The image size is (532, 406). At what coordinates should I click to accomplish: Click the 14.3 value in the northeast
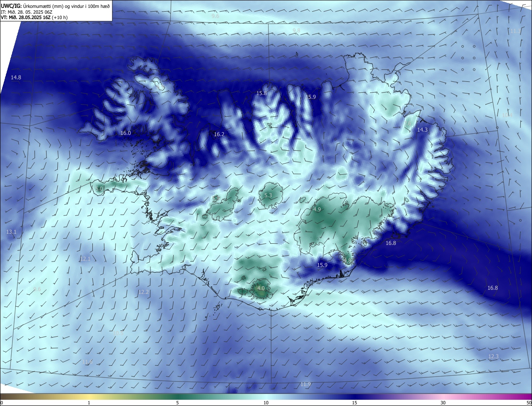(422, 130)
